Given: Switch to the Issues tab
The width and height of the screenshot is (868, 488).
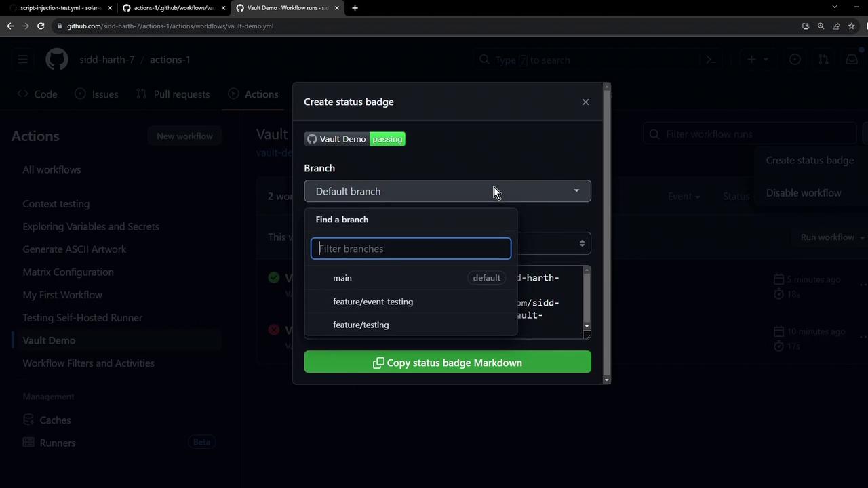Looking at the screenshot, I should 96,94.
